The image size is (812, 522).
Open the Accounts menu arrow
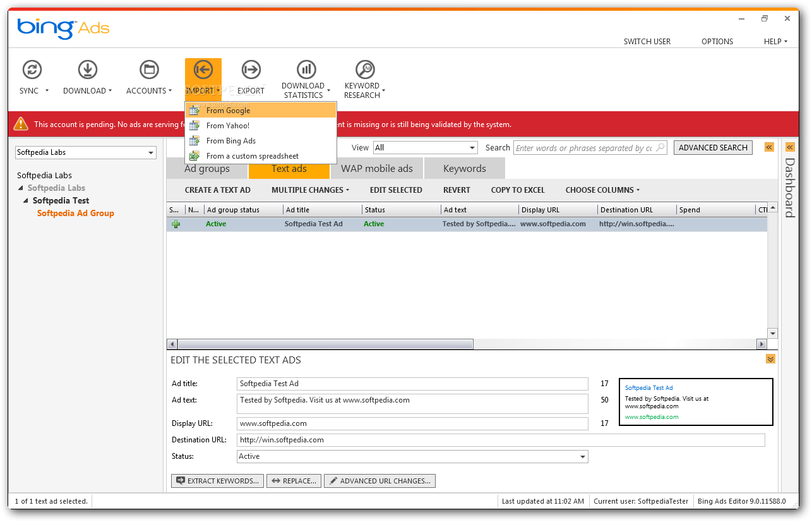pos(170,91)
